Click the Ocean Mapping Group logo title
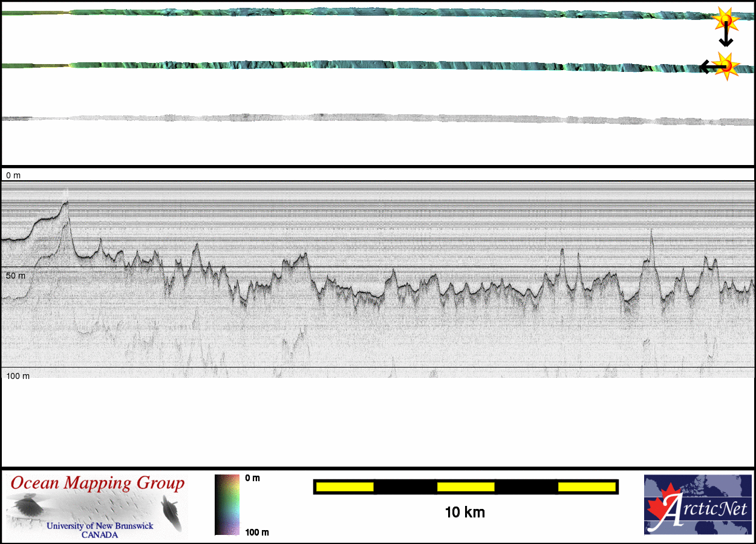The width and height of the screenshot is (756, 544). click(97, 484)
